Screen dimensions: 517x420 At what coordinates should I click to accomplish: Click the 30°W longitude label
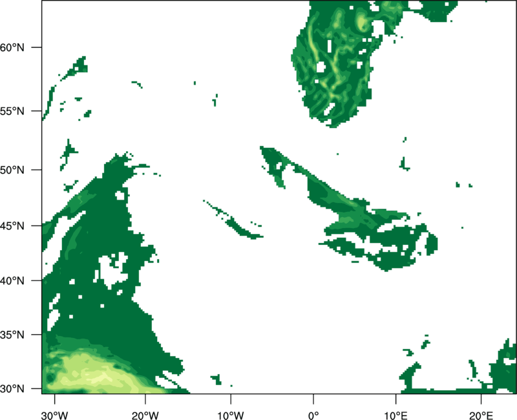(55, 415)
